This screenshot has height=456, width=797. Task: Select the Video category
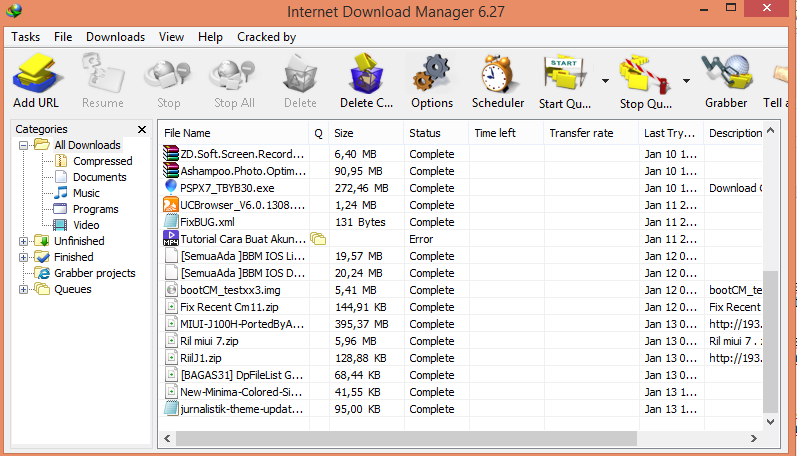[x=86, y=225]
